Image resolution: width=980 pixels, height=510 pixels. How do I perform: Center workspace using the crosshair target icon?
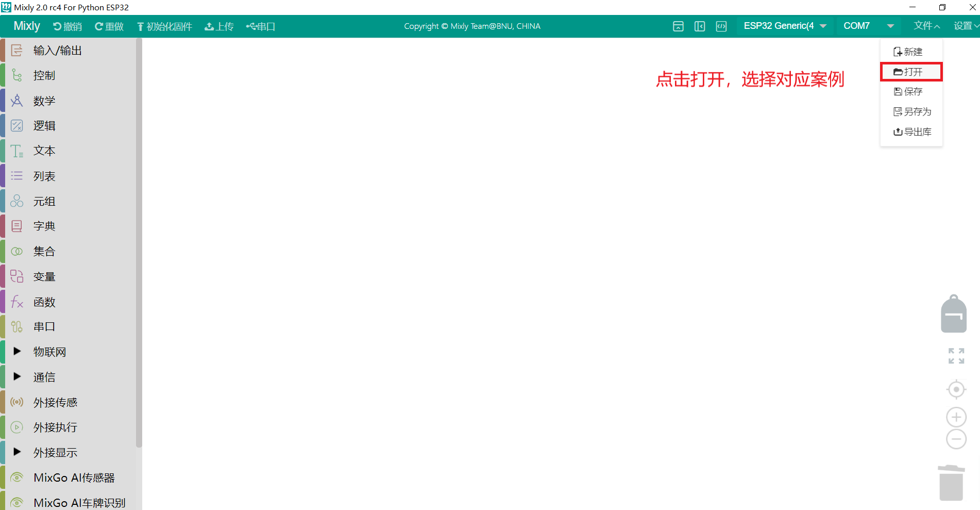pyautogui.click(x=956, y=389)
